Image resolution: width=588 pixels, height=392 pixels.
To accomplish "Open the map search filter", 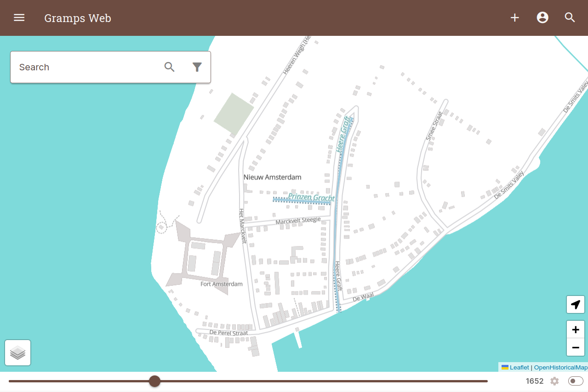I will coord(197,67).
